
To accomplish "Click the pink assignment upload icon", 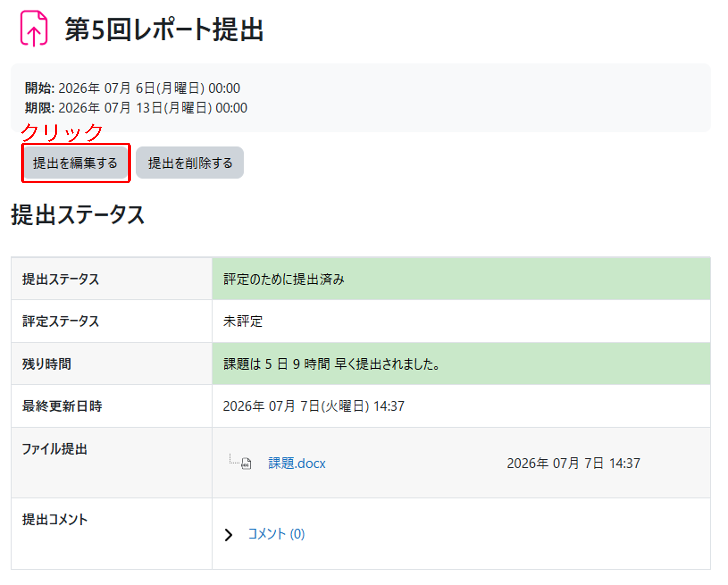I will [x=34, y=28].
